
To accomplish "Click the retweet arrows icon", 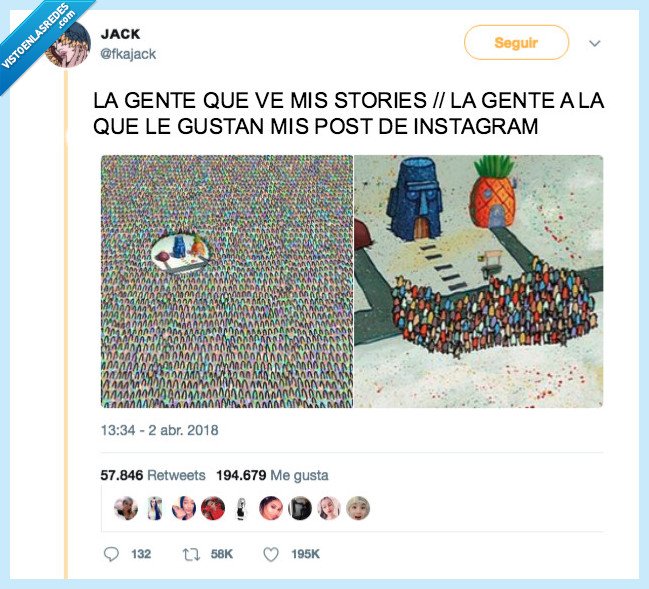I will coord(191,554).
